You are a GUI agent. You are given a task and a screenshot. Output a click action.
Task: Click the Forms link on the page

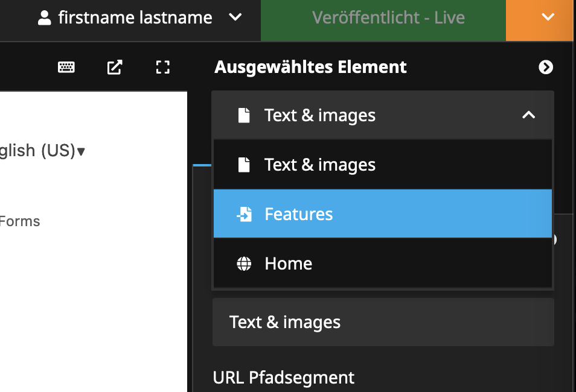point(20,221)
